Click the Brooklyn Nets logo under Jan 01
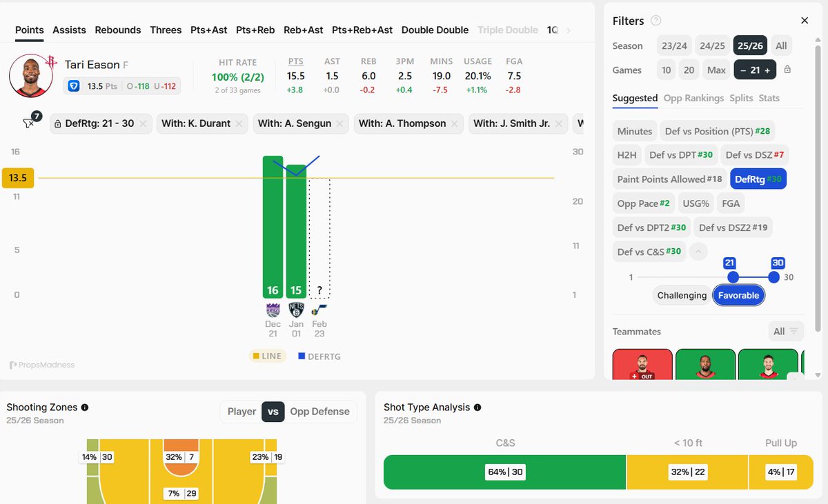 click(x=296, y=310)
